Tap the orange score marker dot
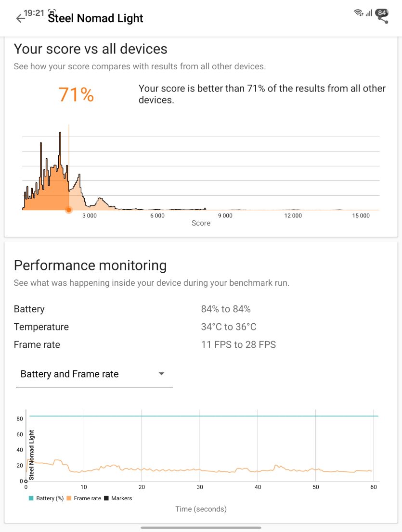Screen dimensions: 402x532 [68, 210]
